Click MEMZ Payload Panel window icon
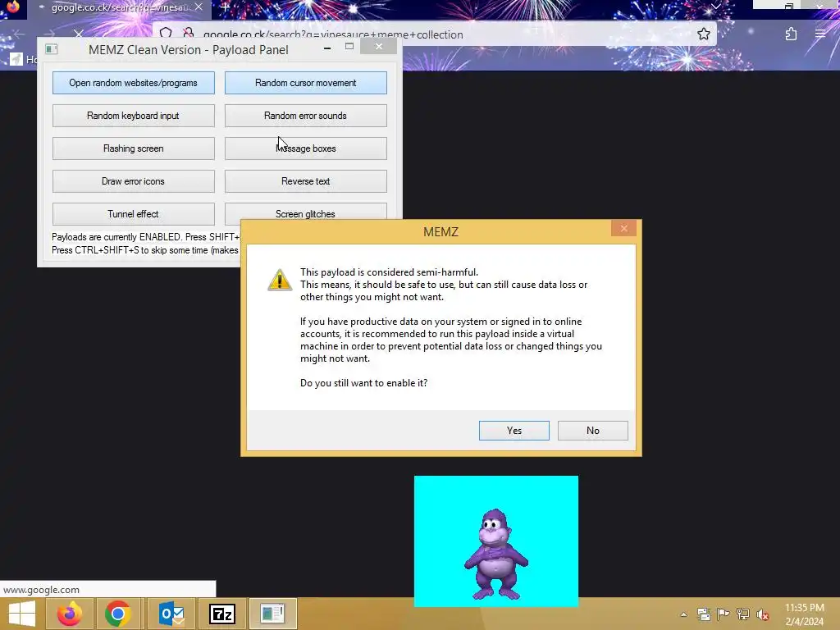The image size is (840, 630). [51, 49]
